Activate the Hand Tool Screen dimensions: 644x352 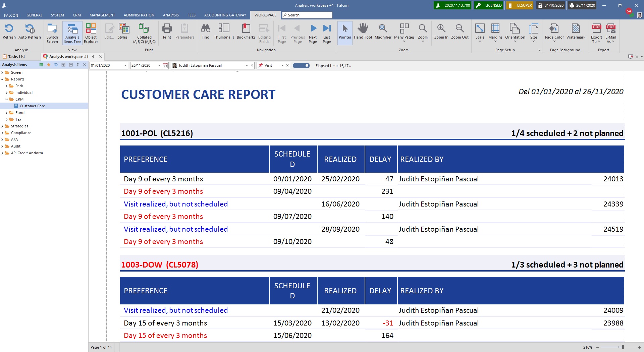363,32
